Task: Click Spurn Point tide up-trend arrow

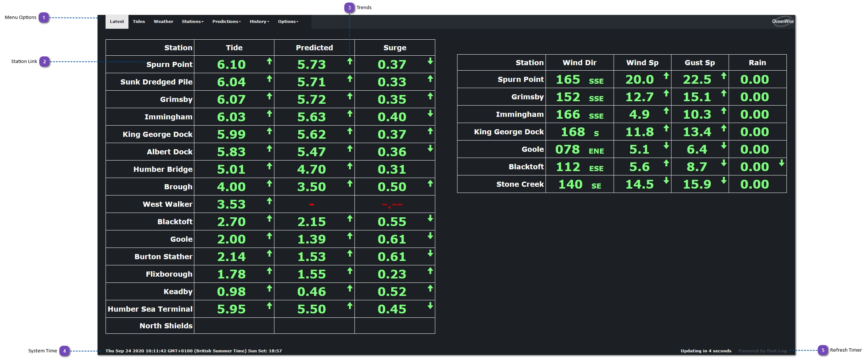Action: click(269, 61)
